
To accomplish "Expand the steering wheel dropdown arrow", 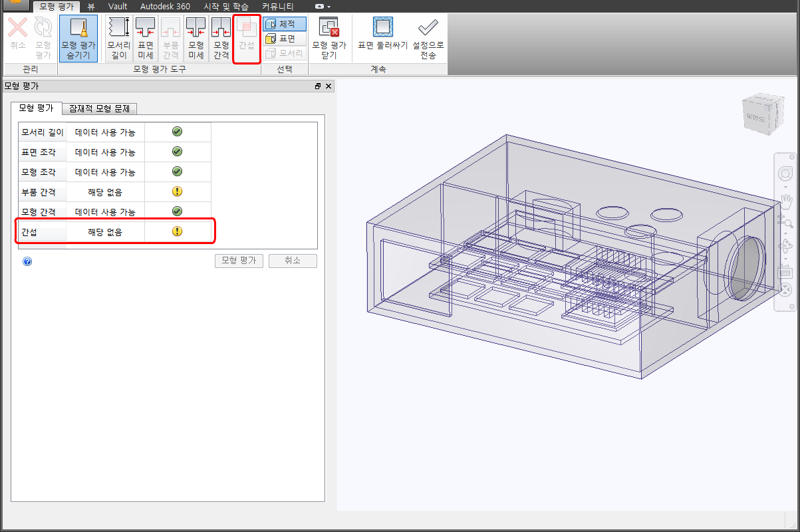I will pyautogui.click(x=785, y=186).
